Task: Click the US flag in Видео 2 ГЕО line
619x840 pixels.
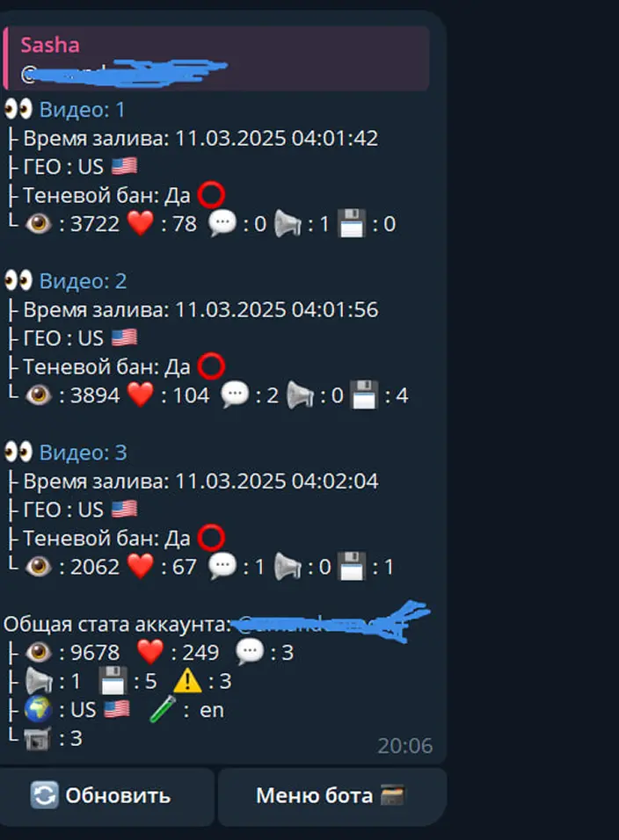Action: pos(124,337)
